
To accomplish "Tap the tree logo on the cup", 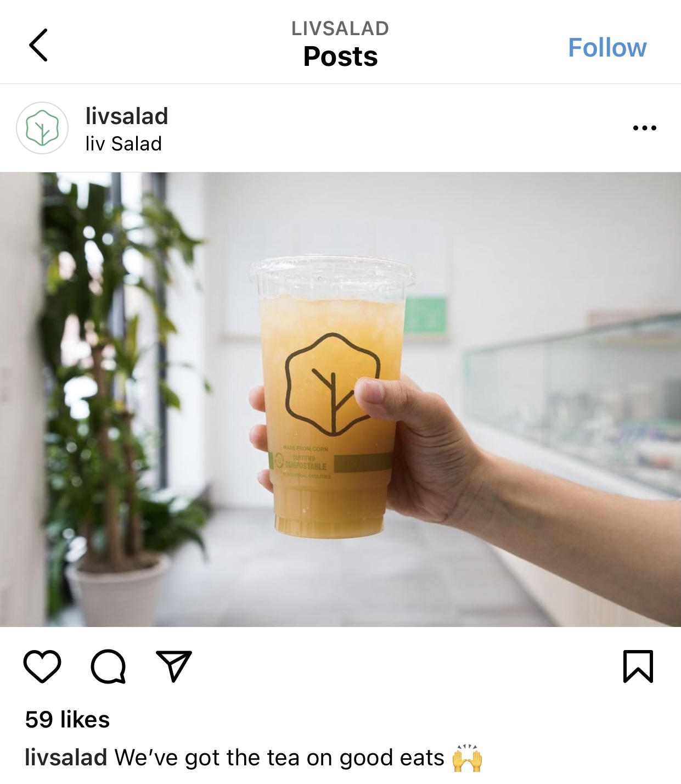I will click(x=331, y=383).
